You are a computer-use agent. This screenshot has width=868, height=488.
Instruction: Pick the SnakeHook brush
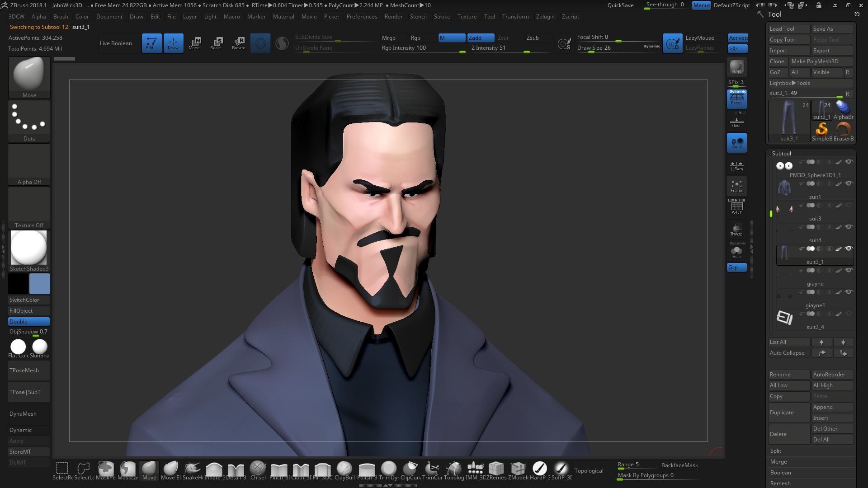[x=193, y=471]
